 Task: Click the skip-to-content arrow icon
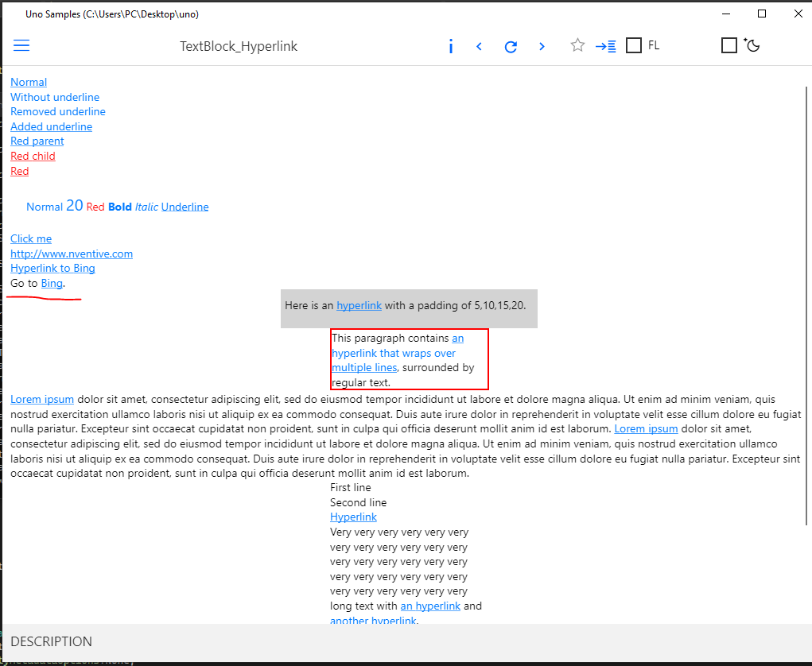coord(605,46)
